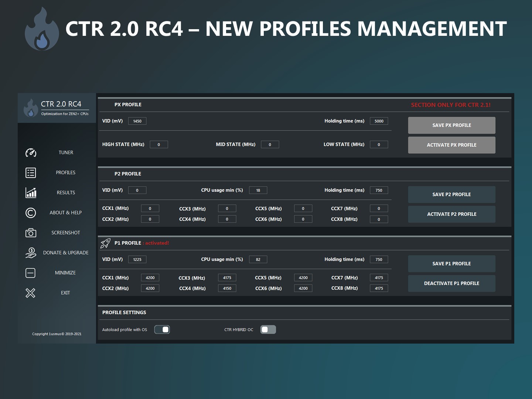Click P1 CCX3 field showing 4175
Screen dimensions: 532x399
(x=227, y=277)
